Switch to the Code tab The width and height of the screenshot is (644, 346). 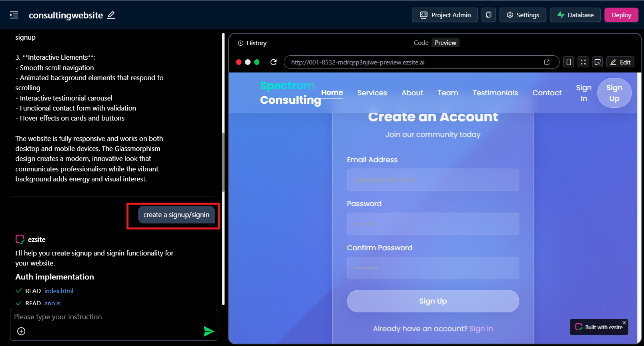pyautogui.click(x=421, y=43)
